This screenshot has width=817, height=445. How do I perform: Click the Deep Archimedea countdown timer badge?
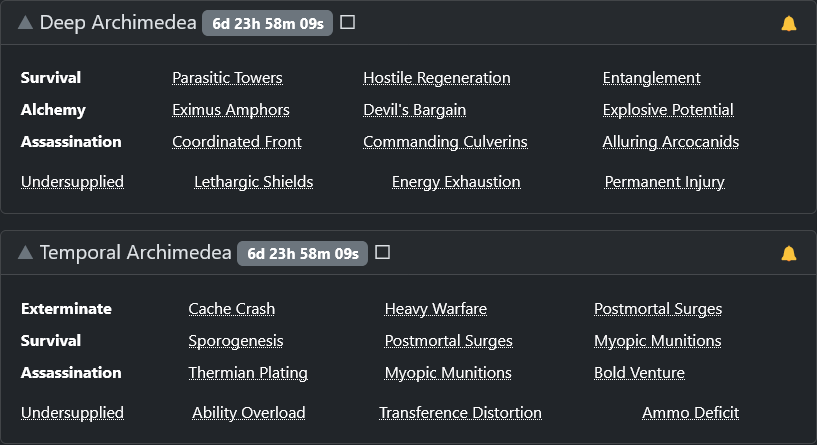pos(267,23)
